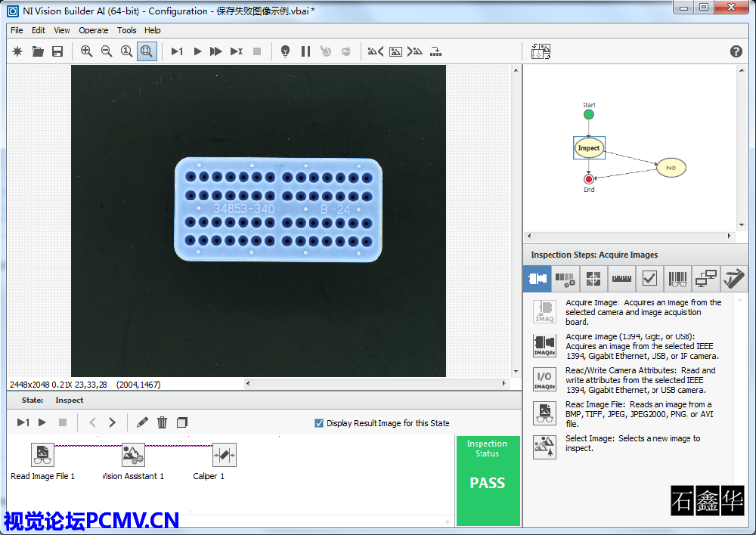The image size is (756, 535).
Task: Select the Inspect state in diagram
Action: [x=589, y=148]
